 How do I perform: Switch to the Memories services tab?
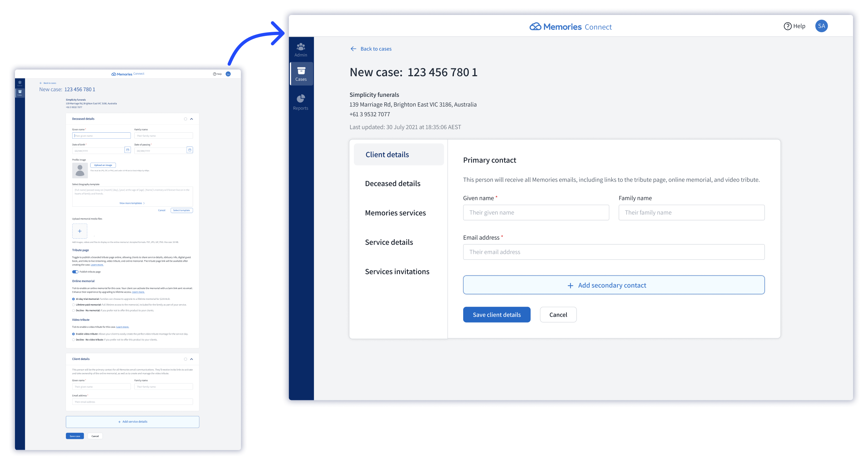click(395, 213)
